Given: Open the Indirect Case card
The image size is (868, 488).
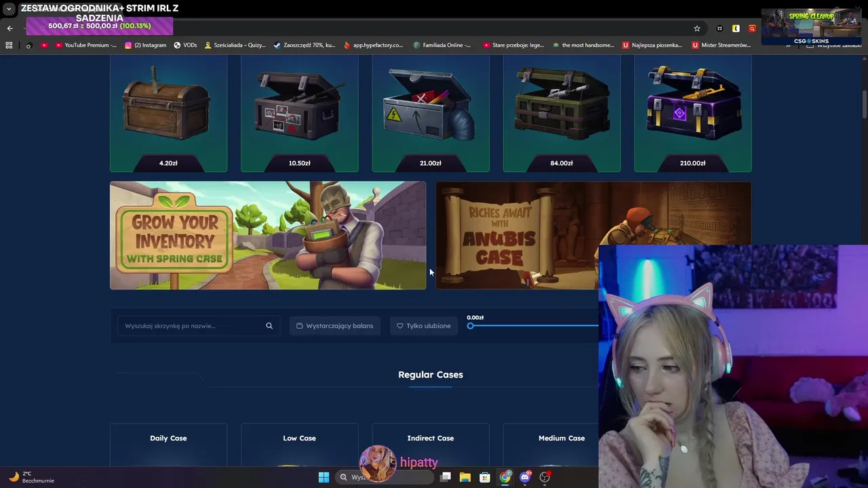Looking at the screenshot, I should (x=431, y=445).
